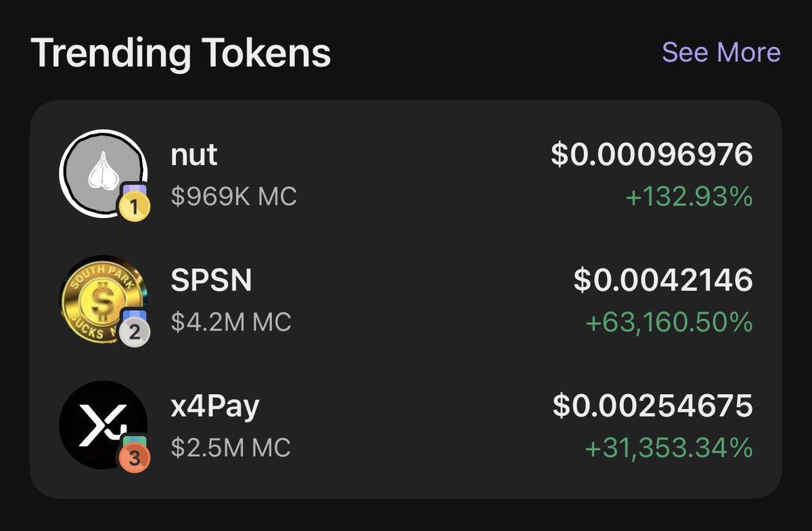The image size is (812, 531).
Task: Open the SPSN token name
Action: click(x=210, y=281)
